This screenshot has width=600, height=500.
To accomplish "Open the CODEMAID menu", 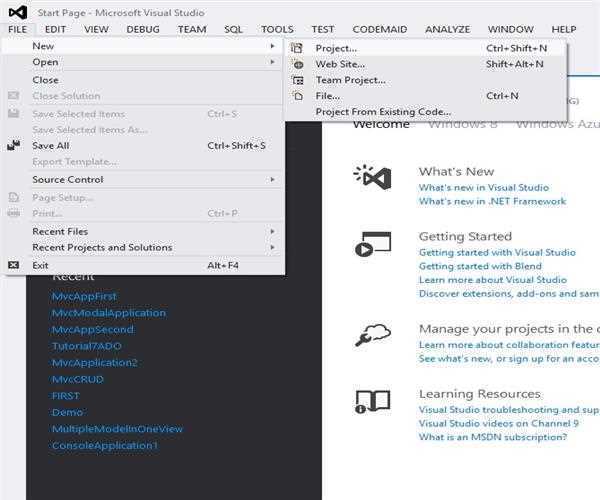I will [380, 30].
